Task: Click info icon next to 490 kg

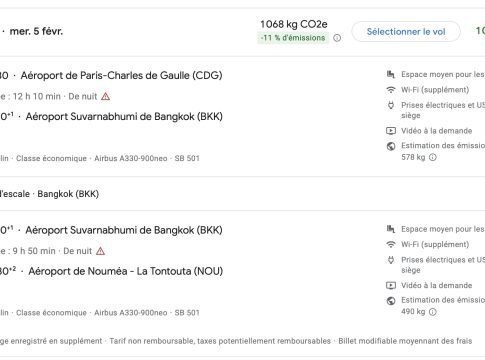Action: coord(432,312)
